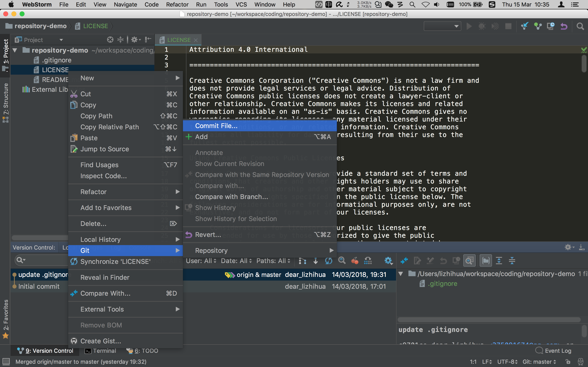Open Search Everywhere with the top-right magnifier
Viewport: 588px width, 367px height.
580,26
